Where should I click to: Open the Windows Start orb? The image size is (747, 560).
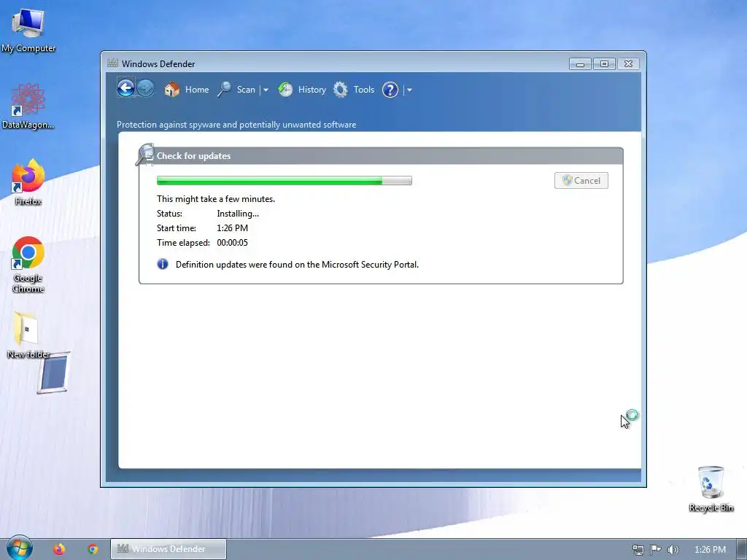point(19,548)
